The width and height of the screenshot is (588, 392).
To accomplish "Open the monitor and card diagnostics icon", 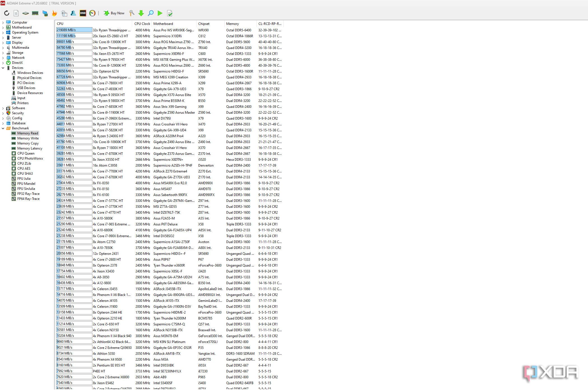I will [45, 13].
